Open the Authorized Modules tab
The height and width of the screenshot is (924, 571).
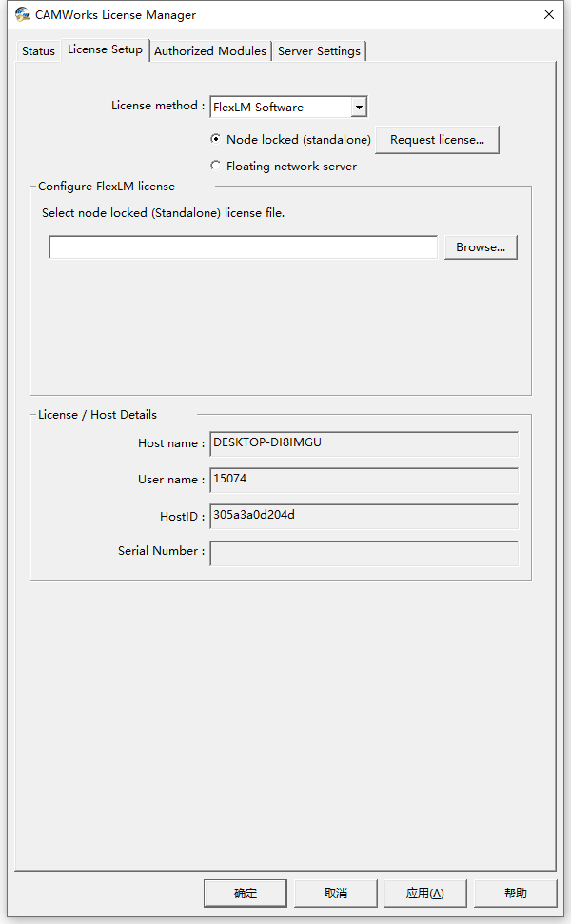210,51
